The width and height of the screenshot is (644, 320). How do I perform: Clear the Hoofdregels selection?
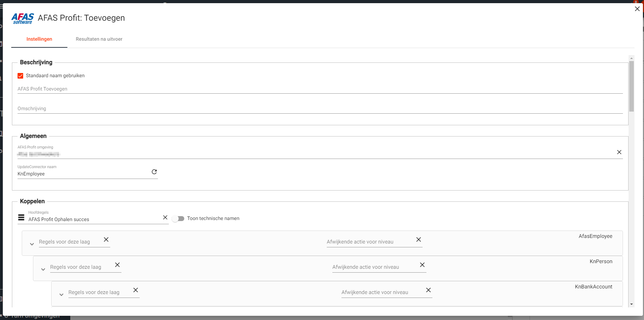(165, 218)
